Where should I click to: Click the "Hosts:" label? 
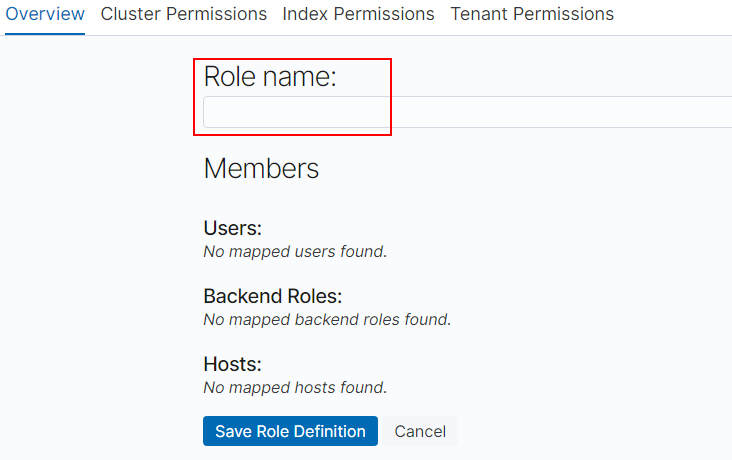[232, 365]
